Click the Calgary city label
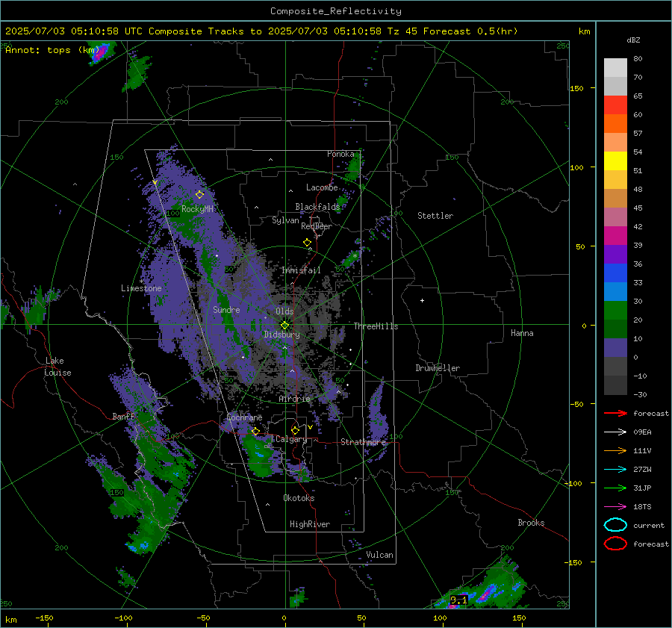The height and width of the screenshot is (628, 672). pyautogui.click(x=291, y=439)
